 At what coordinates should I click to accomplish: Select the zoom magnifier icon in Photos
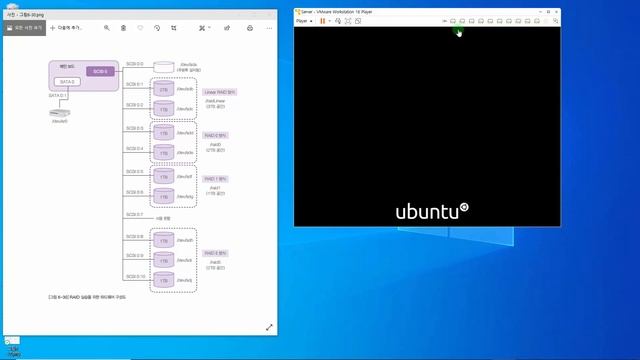[x=107, y=28]
